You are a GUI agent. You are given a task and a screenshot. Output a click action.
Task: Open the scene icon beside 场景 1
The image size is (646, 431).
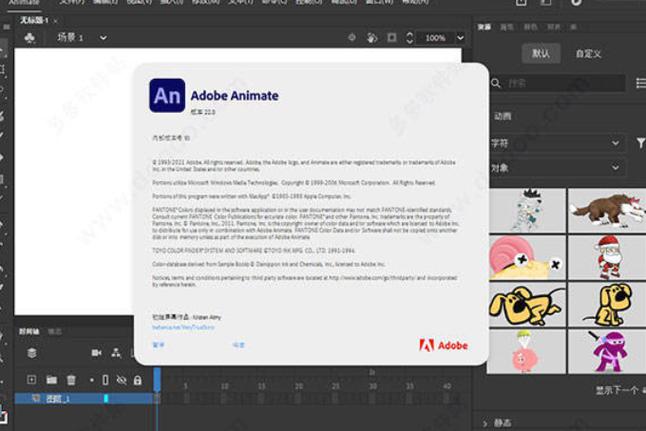pos(30,38)
